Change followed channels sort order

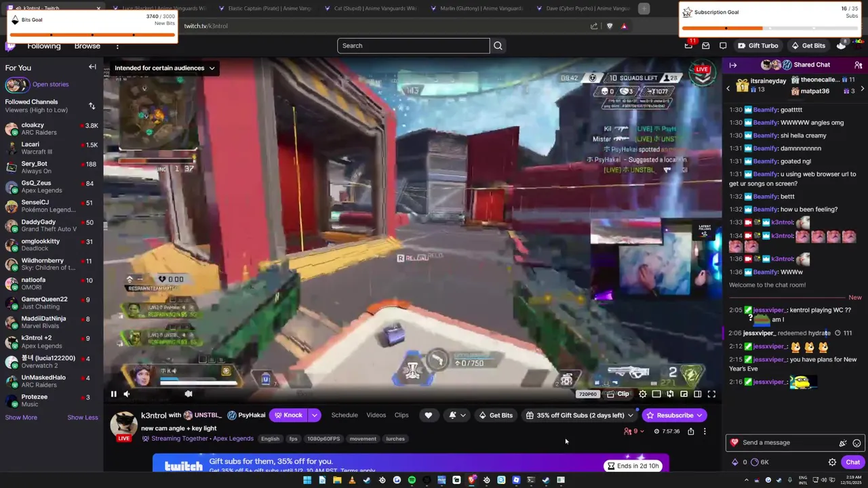tap(92, 106)
